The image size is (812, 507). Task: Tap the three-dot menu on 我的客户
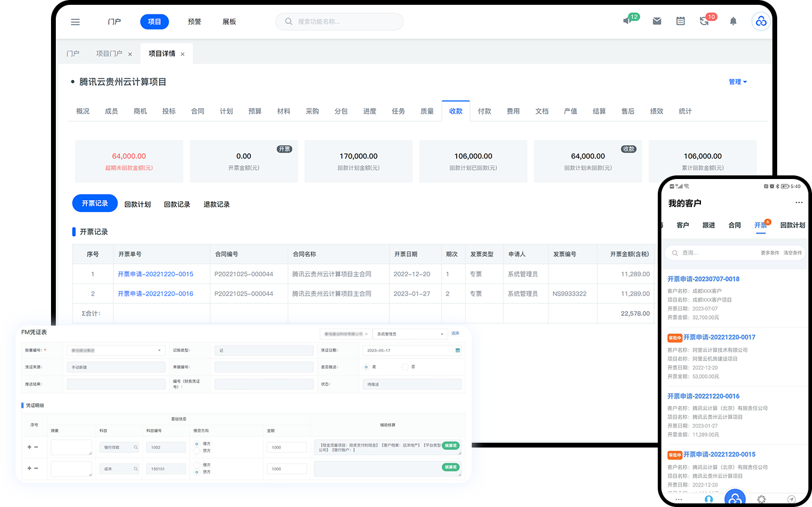[799, 203]
